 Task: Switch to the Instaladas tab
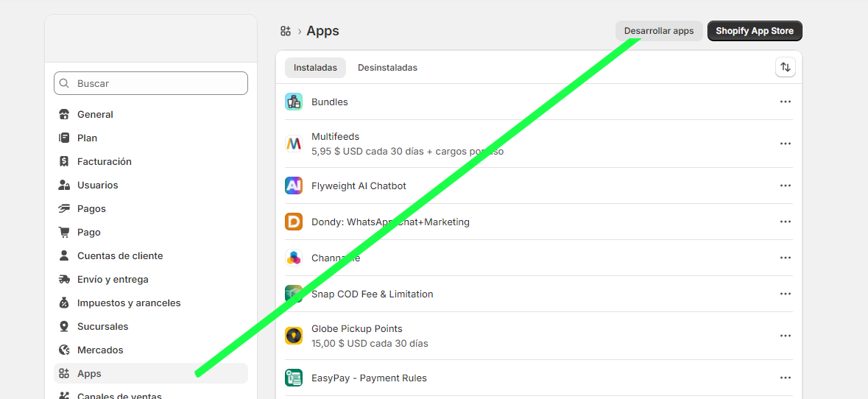tap(316, 68)
